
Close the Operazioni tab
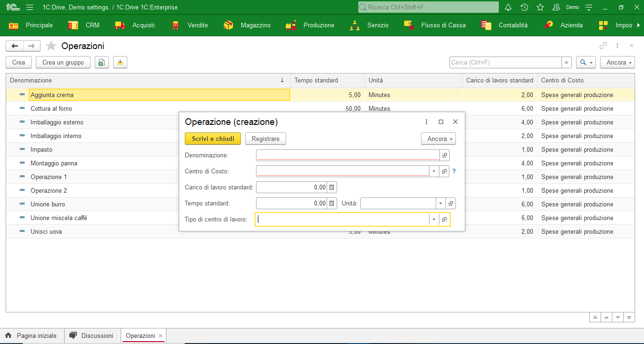[160, 336]
